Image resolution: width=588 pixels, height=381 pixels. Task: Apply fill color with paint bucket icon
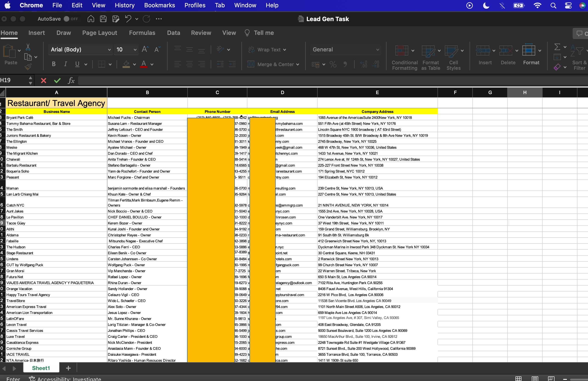[126, 64]
